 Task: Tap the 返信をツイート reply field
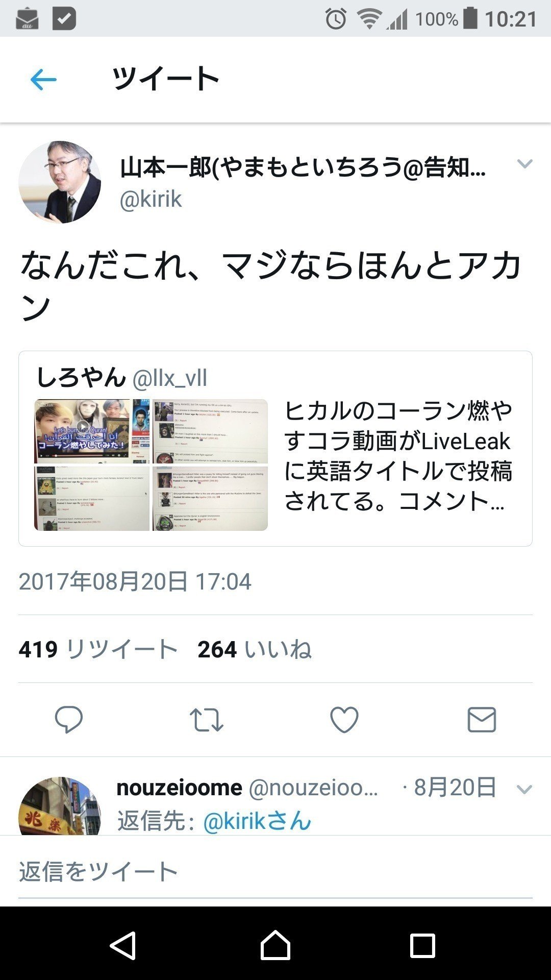(x=275, y=871)
